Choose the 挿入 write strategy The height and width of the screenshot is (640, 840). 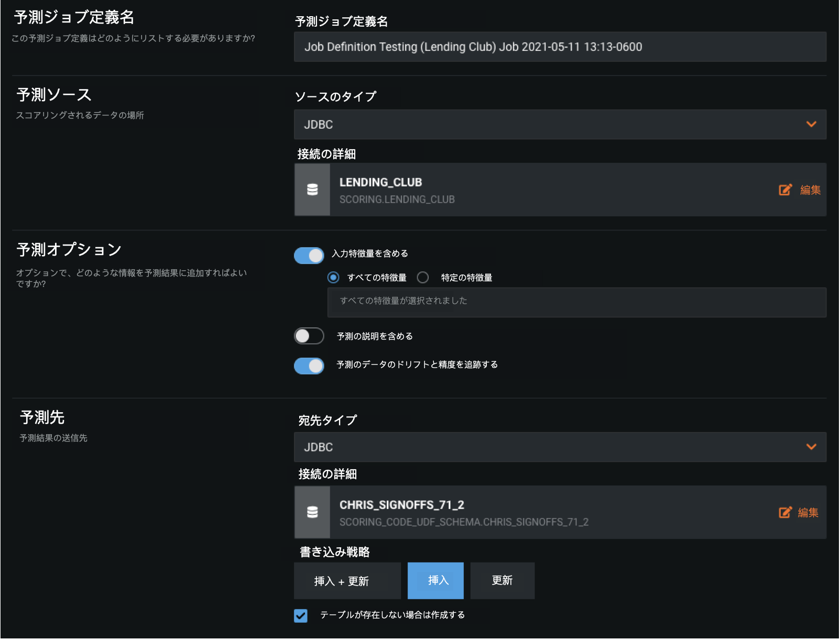point(435,581)
